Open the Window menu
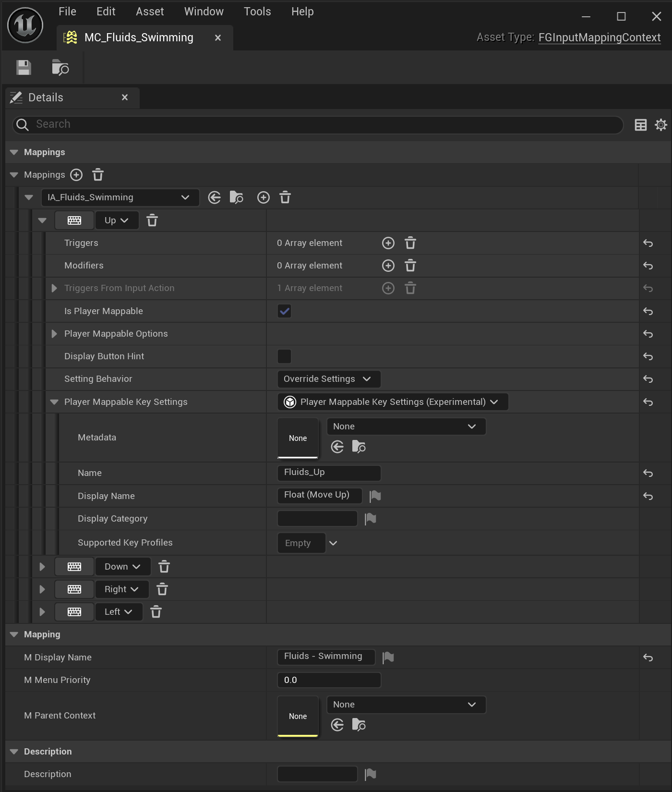The width and height of the screenshot is (672, 792). (x=204, y=12)
